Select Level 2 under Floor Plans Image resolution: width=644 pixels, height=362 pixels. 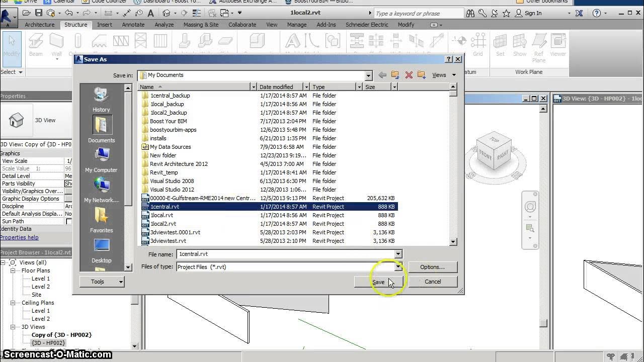coord(41,287)
